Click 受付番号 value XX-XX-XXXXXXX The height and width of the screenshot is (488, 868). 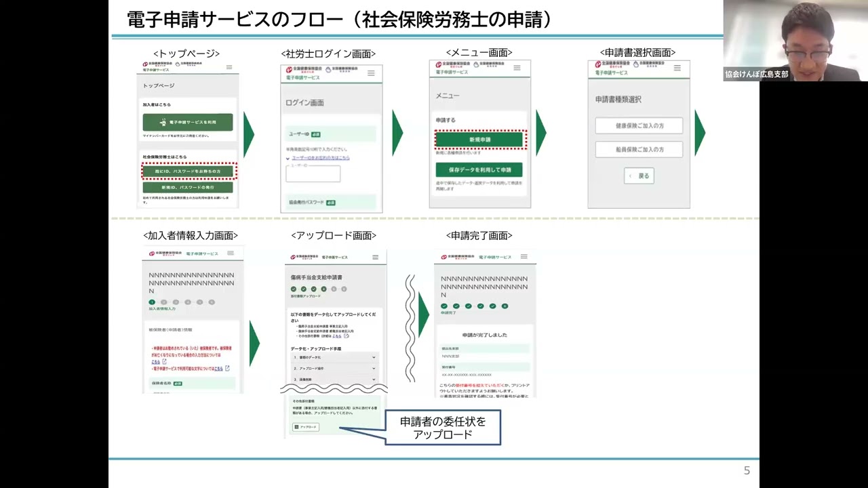[x=467, y=375]
